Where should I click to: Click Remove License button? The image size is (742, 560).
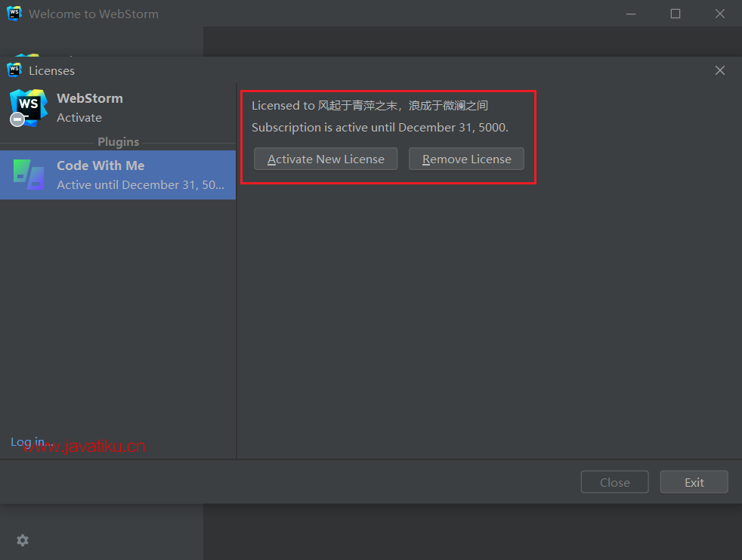click(467, 159)
